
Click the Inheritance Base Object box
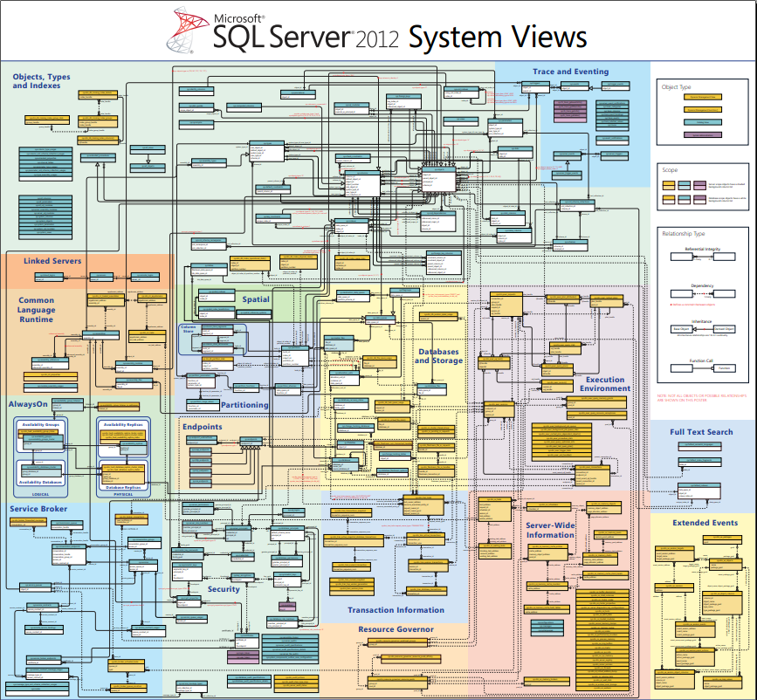[681, 329]
